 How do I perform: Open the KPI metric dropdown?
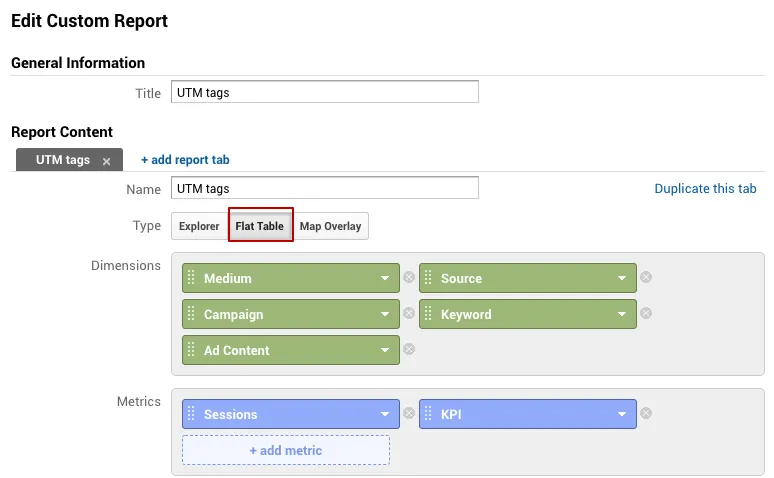tap(622, 414)
